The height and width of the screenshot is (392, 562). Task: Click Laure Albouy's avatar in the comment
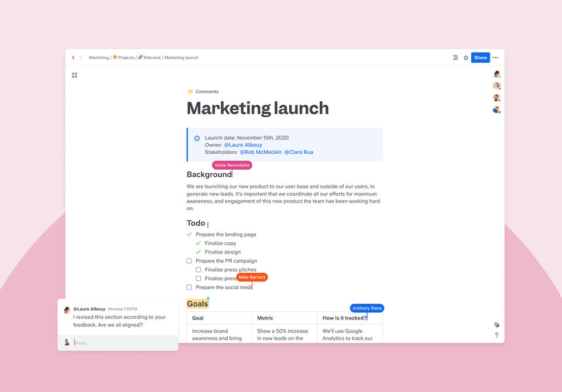pos(67,310)
